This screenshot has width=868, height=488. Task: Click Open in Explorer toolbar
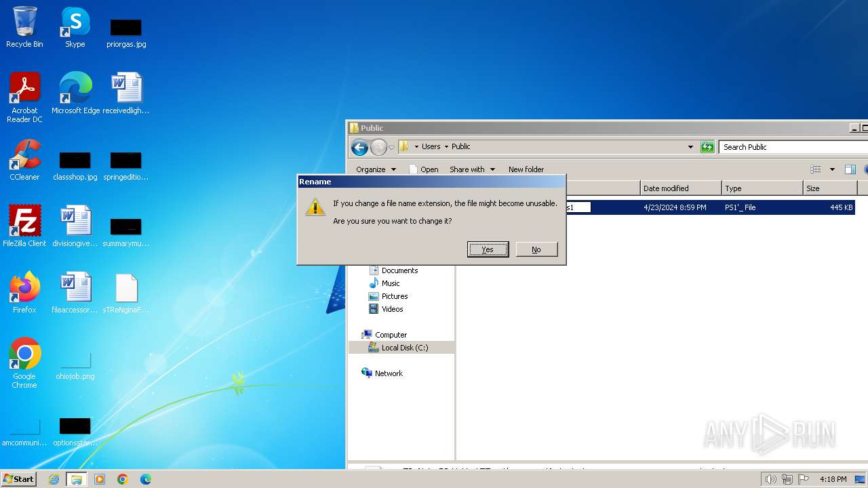(424, 169)
